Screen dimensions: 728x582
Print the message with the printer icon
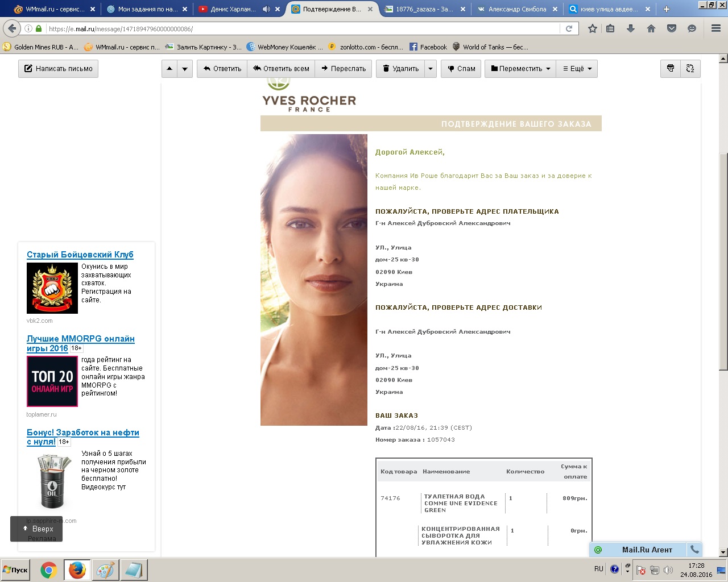[671, 68]
